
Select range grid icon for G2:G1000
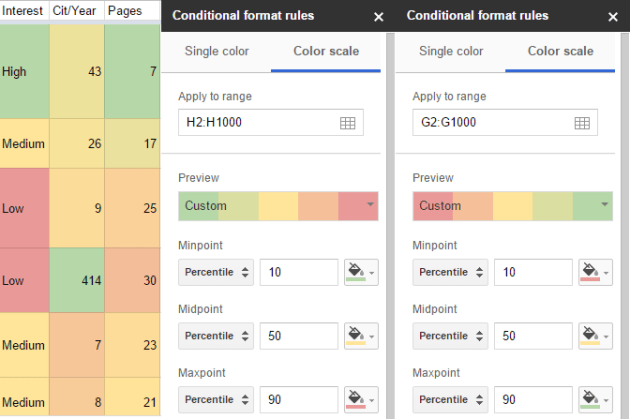(x=582, y=123)
